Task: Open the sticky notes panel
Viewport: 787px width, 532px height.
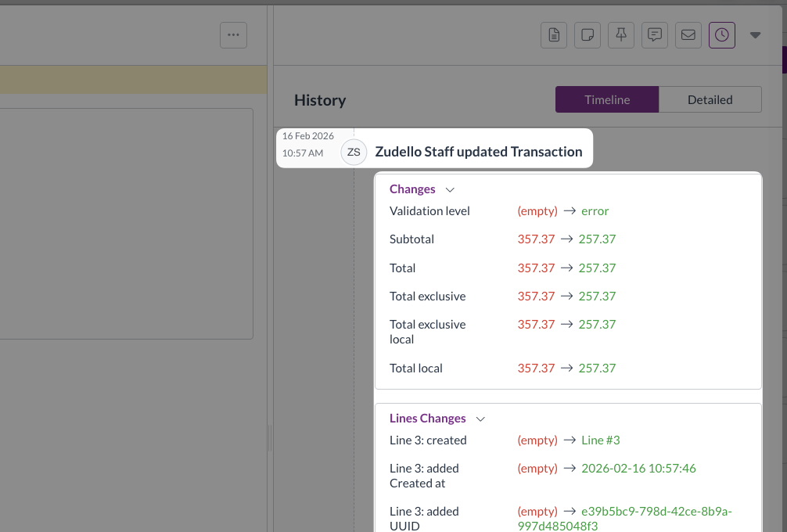Action: (x=588, y=35)
